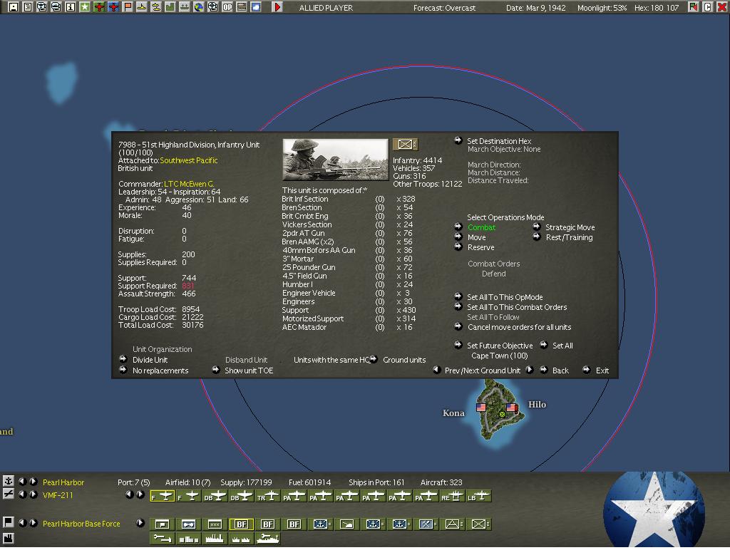Click the red end-turn arrow in top toolbar
730x560 pixels.
pyautogui.click(x=277, y=7)
